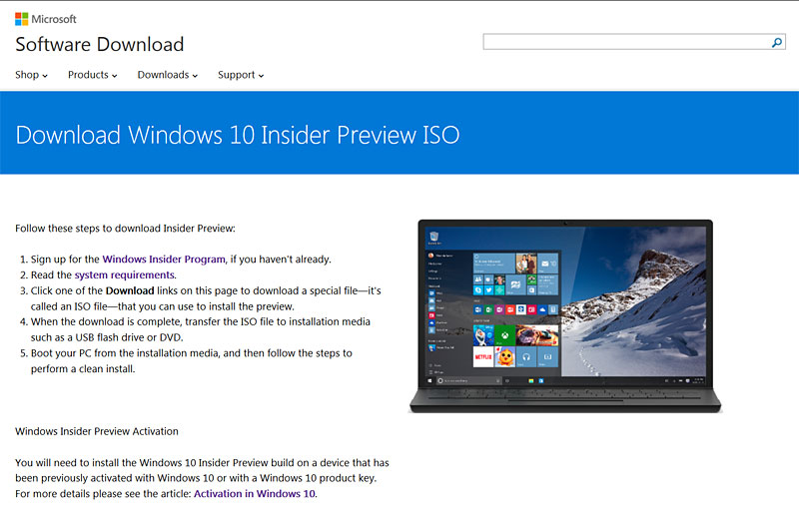Open the Support menu
The height and width of the screenshot is (532, 799).
tap(241, 75)
